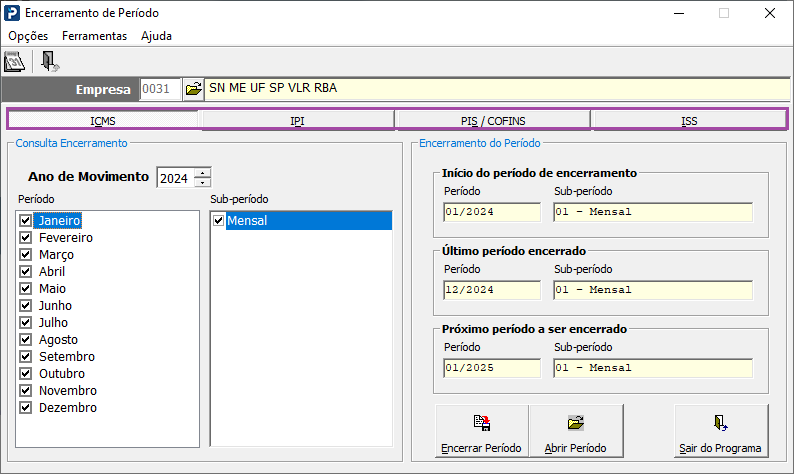Uncheck the Setembro checkbox
The width and height of the screenshot is (794, 475).
pyautogui.click(x=25, y=356)
